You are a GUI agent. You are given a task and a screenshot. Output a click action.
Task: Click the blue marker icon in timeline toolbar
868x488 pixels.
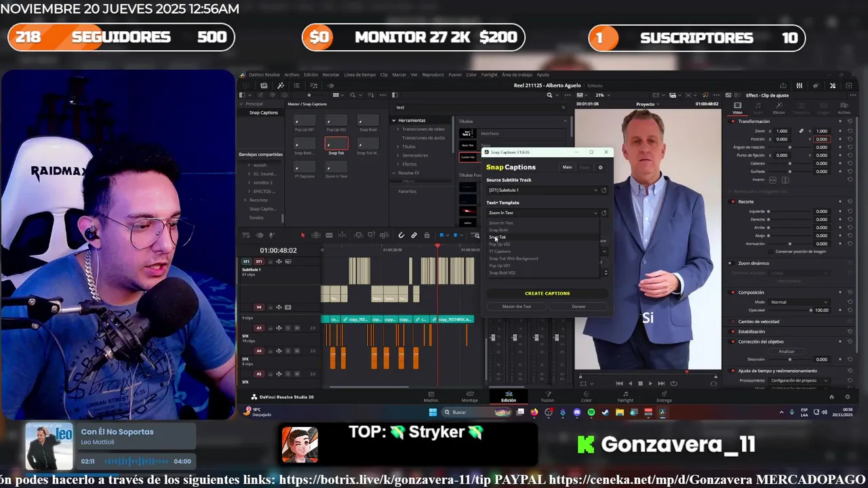tap(457, 235)
